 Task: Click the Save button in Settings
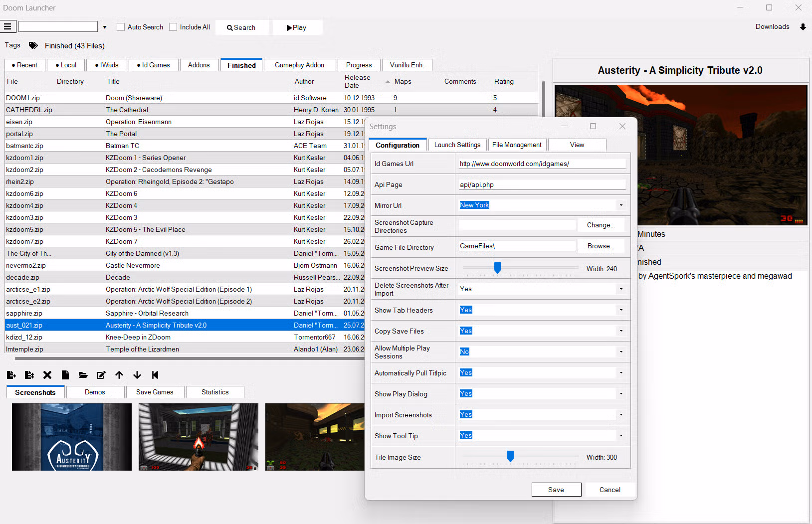pos(556,490)
